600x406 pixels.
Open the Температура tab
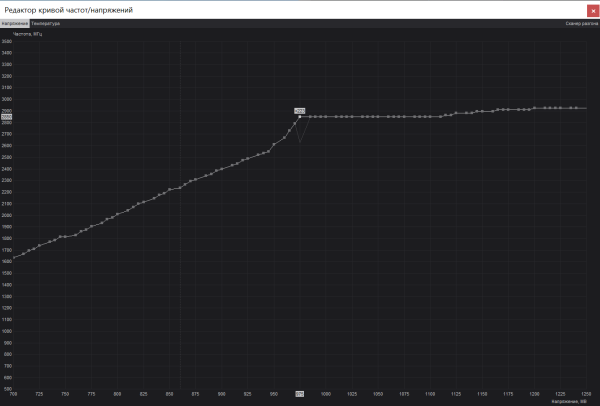point(45,22)
